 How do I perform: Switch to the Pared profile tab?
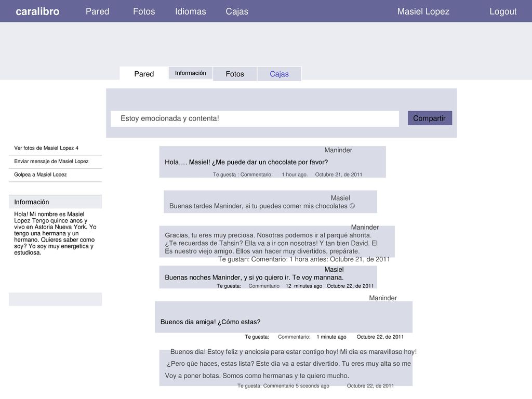[144, 74]
